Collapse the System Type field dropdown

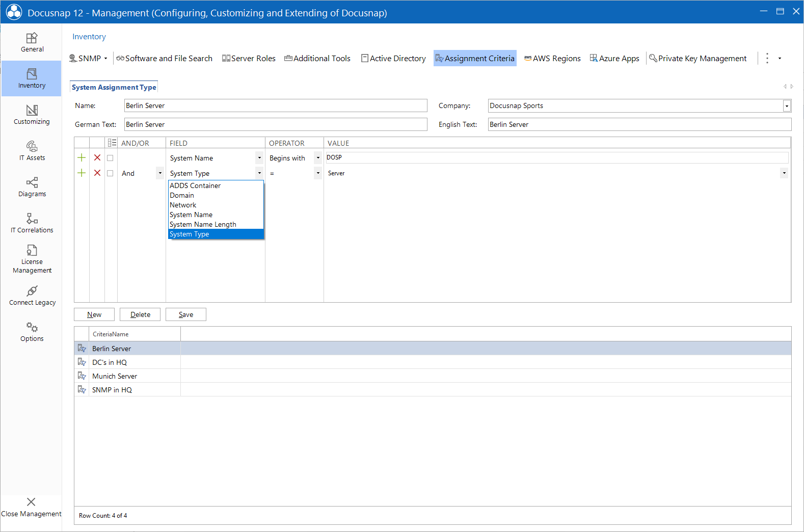pyautogui.click(x=259, y=173)
